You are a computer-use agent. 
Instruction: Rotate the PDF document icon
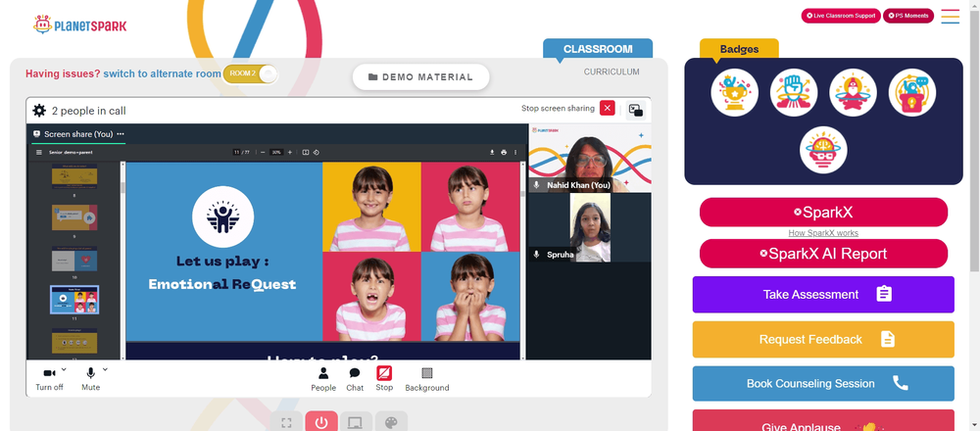click(317, 153)
